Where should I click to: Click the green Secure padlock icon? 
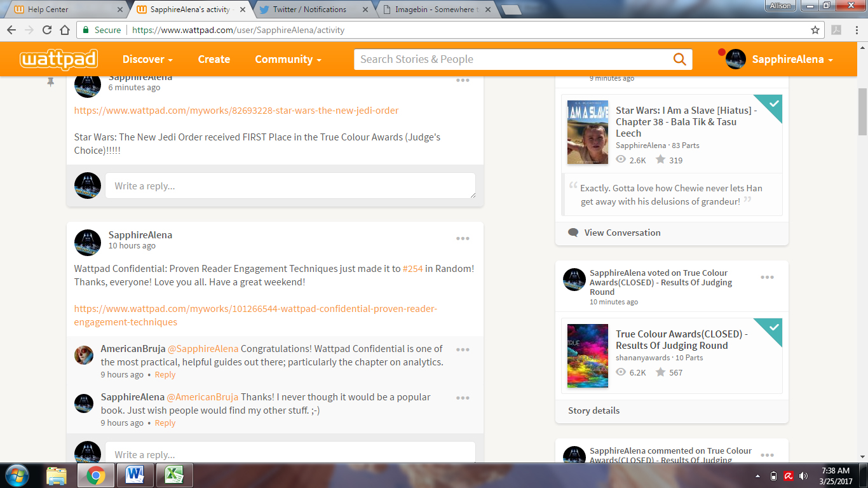(x=86, y=30)
